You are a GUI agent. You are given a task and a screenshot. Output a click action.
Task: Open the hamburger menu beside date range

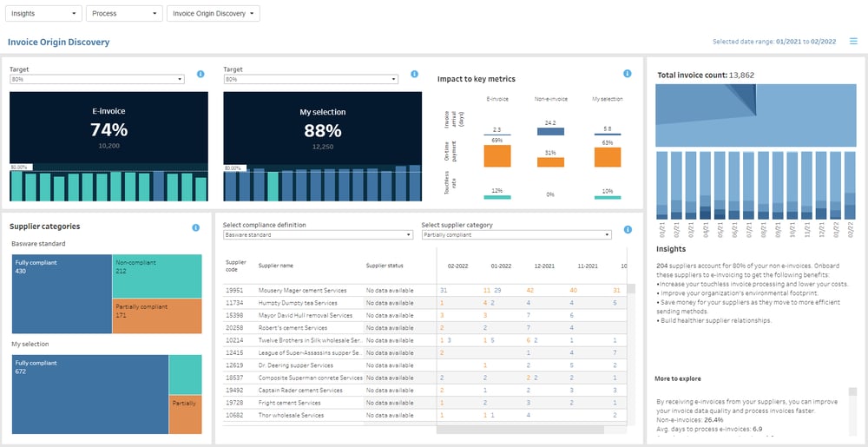pyautogui.click(x=853, y=41)
